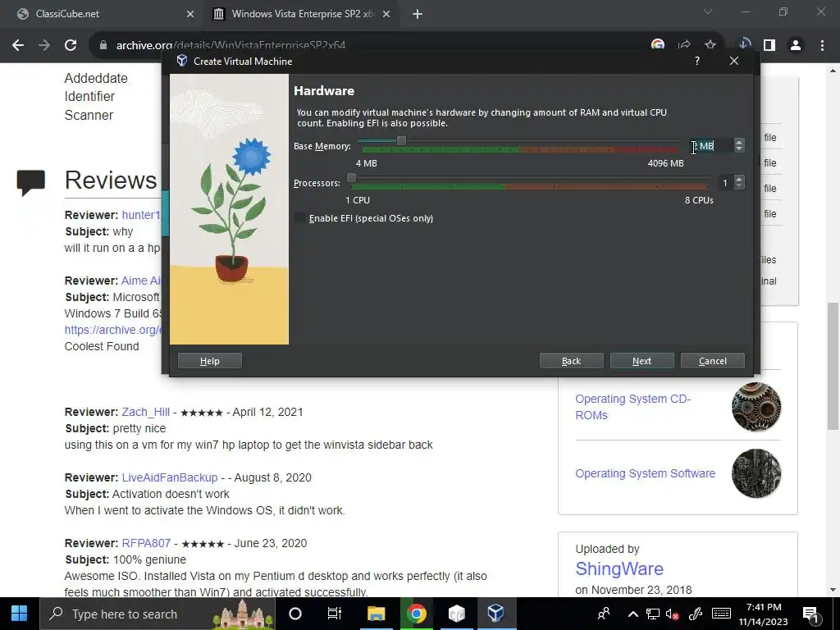Viewport: 840px width, 630px height.
Task: Open Task View in taskbar
Action: [x=335, y=614]
